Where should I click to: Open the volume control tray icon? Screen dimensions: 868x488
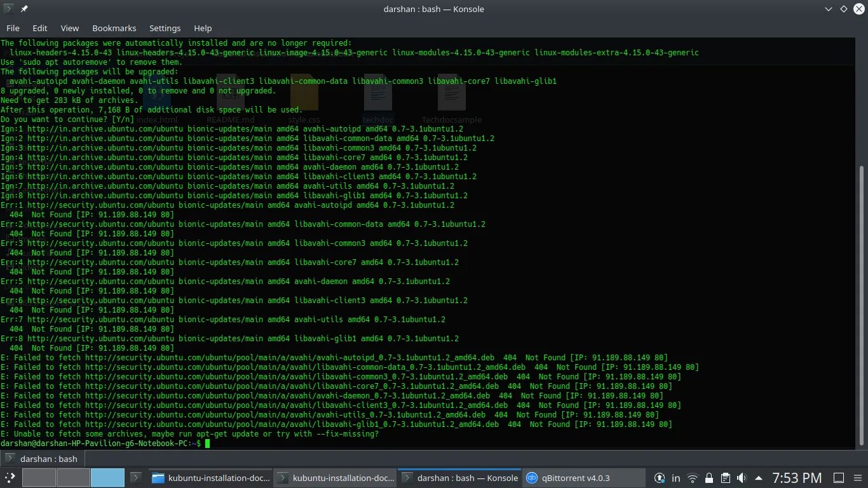742,478
